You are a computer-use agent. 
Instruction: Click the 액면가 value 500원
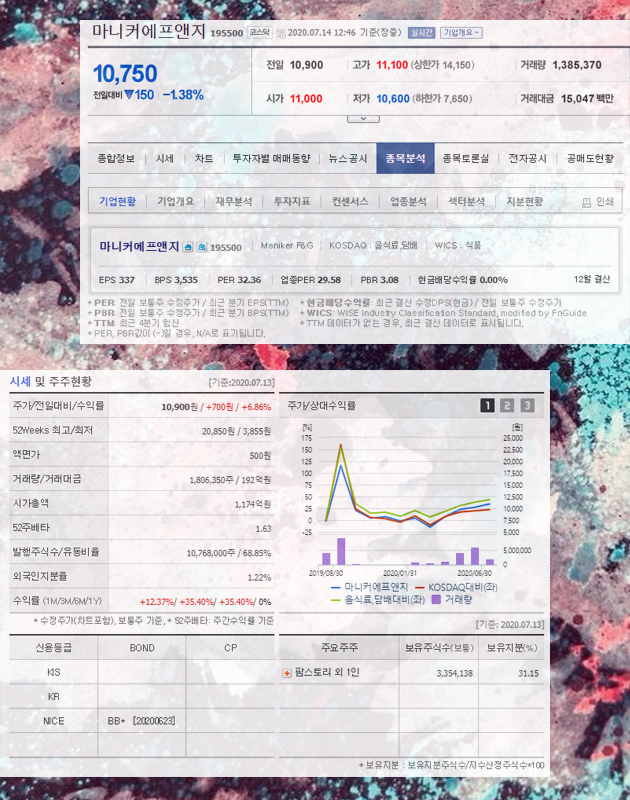coord(260,456)
